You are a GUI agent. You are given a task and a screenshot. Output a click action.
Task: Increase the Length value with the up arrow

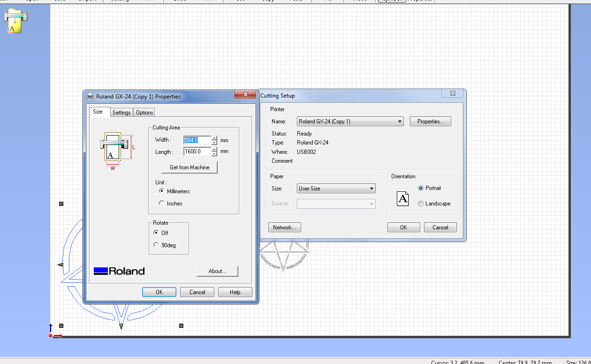214,150
